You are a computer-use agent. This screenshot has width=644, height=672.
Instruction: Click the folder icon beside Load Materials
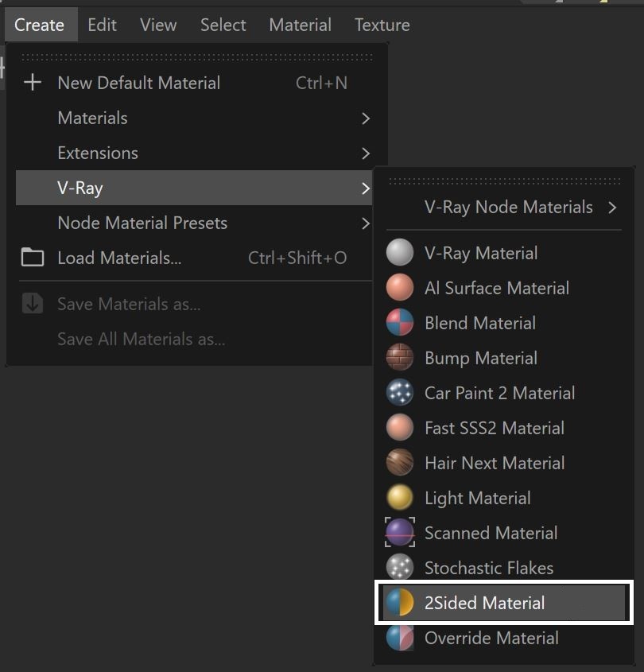[33, 258]
